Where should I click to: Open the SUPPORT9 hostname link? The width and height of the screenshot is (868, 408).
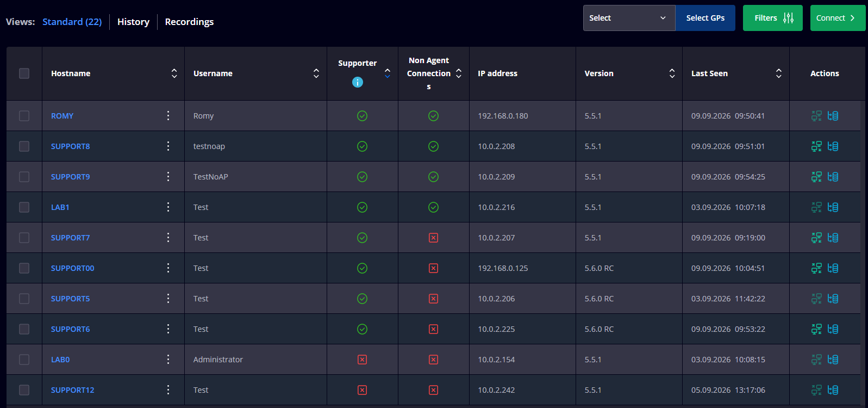71,177
